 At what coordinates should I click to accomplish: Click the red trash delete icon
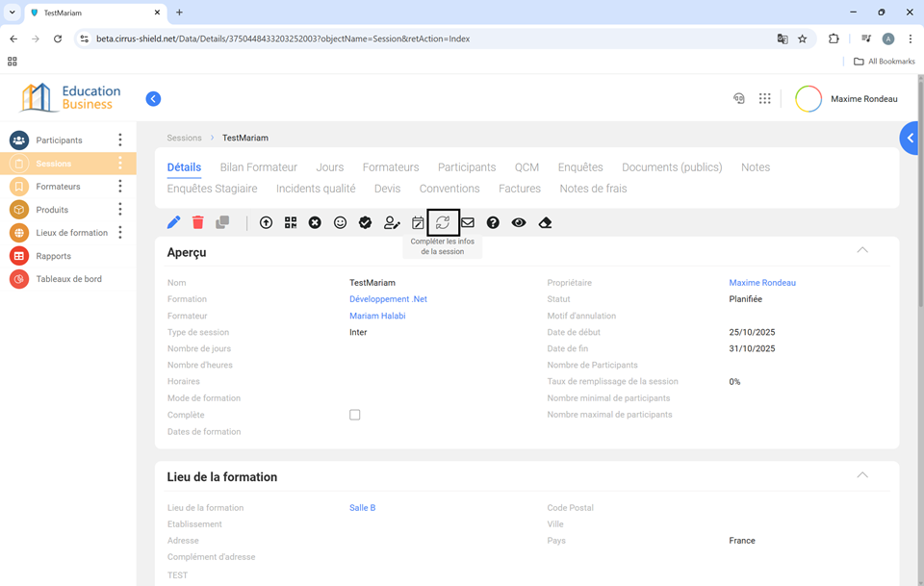(198, 222)
